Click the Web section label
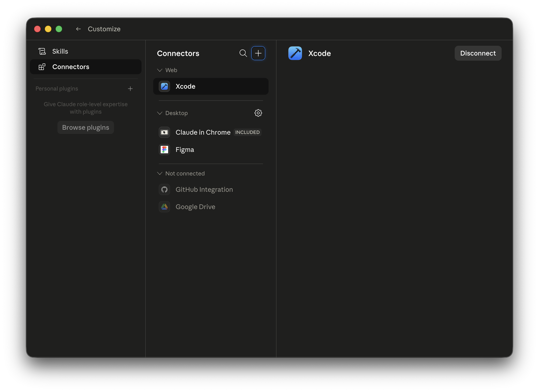 pos(171,70)
